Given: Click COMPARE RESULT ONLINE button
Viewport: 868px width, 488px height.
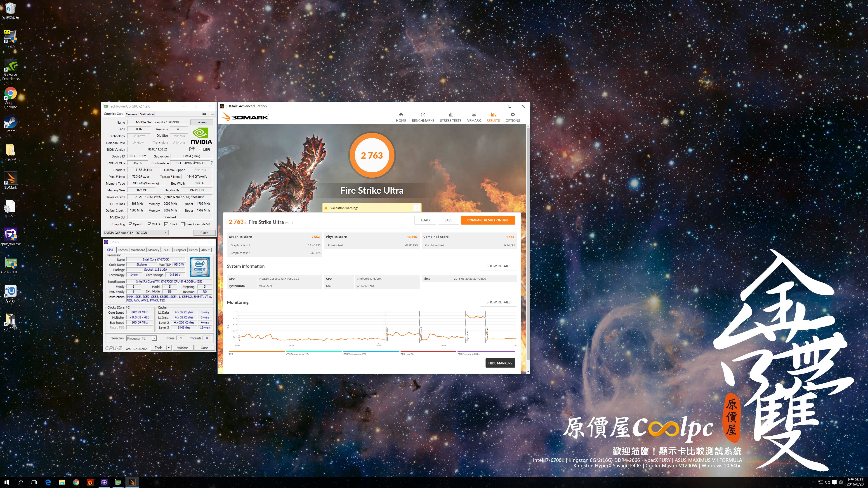Looking at the screenshot, I should coord(488,220).
